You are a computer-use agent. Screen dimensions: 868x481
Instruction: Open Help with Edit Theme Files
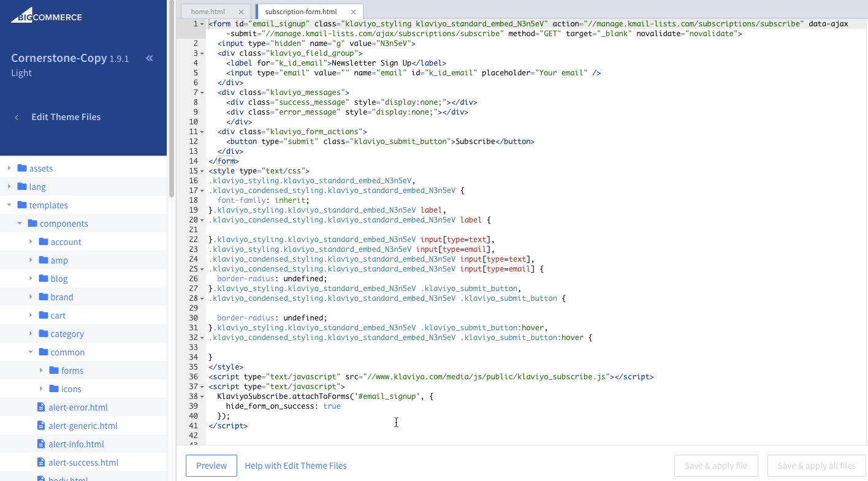tap(295, 466)
